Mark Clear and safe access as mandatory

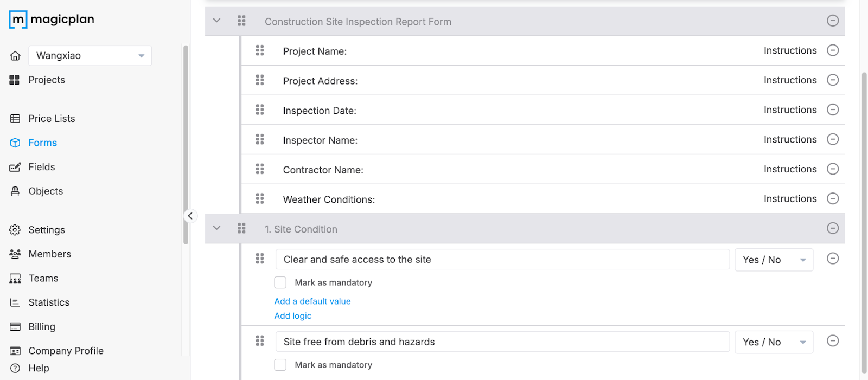[280, 282]
